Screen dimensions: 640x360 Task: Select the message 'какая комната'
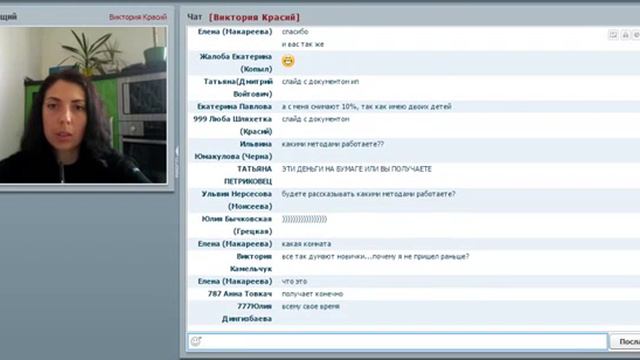click(x=307, y=244)
